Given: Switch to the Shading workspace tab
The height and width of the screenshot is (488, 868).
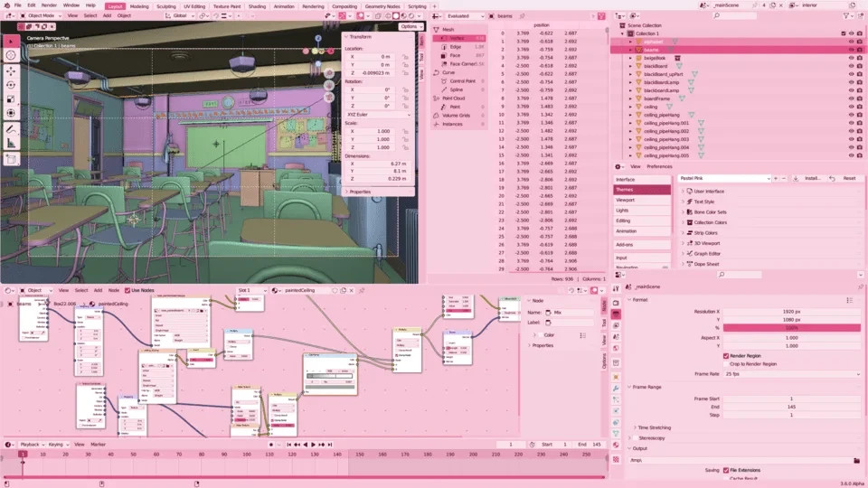Looking at the screenshot, I should tap(257, 6).
